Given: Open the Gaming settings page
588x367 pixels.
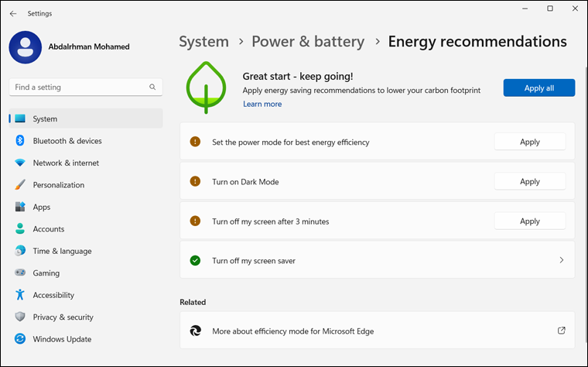Looking at the screenshot, I should click(x=46, y=273).
